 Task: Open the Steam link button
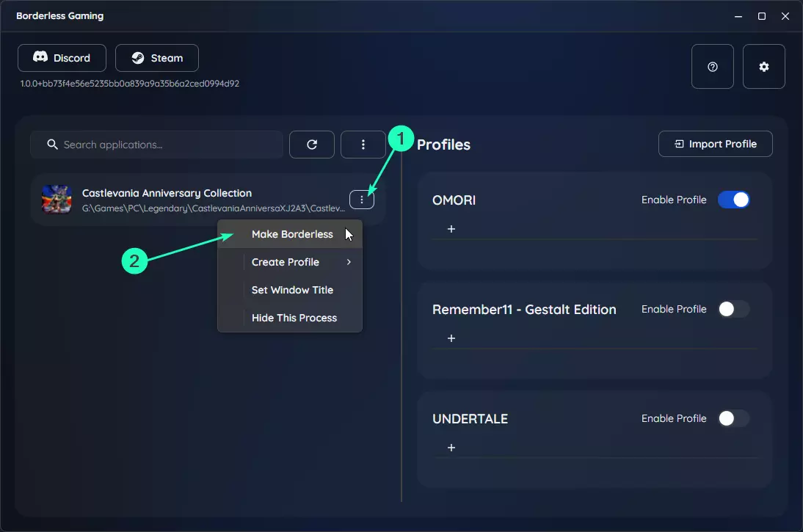pyautogui.click(x=156, y=58)
